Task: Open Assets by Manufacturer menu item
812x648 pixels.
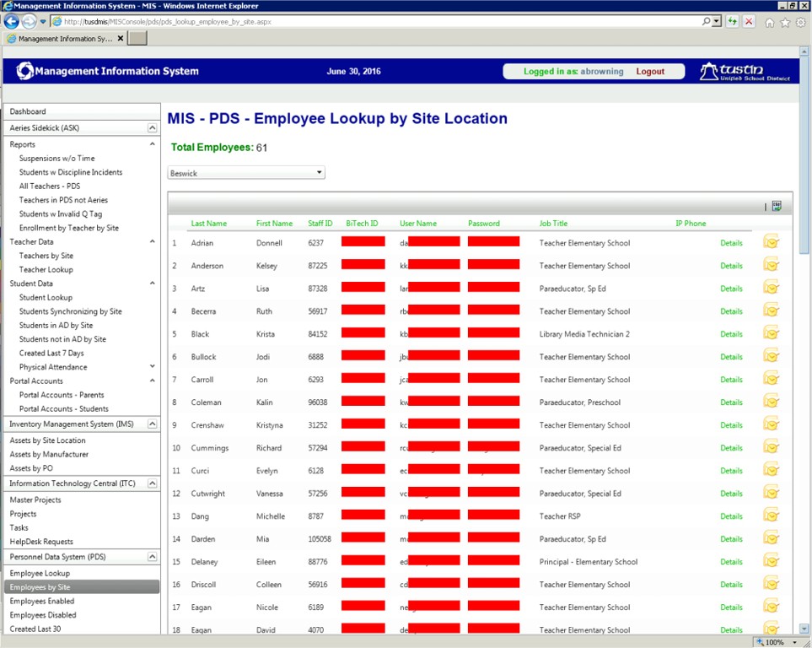Action: [x=49, y=454]
